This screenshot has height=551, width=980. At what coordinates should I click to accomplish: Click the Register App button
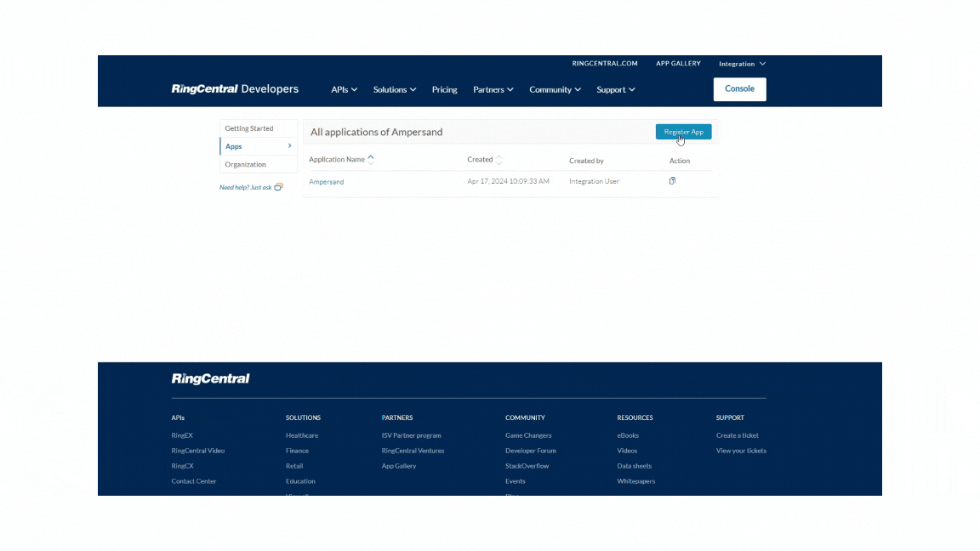click(x=683, y=132)
